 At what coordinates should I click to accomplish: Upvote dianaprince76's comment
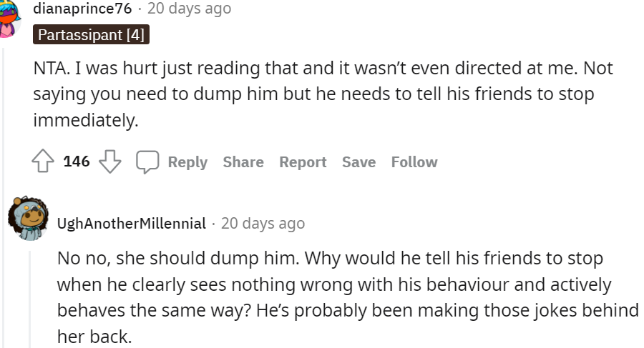[44, 162]
